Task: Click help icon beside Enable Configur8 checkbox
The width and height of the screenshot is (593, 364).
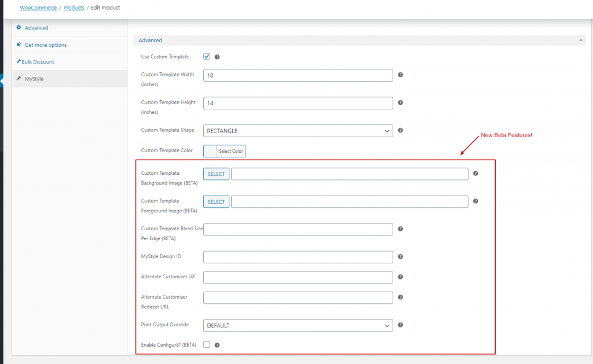Action: point(217,345)
